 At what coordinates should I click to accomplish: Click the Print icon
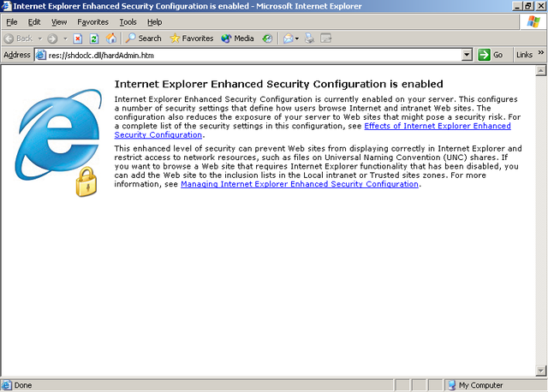[x=309, y=39]
